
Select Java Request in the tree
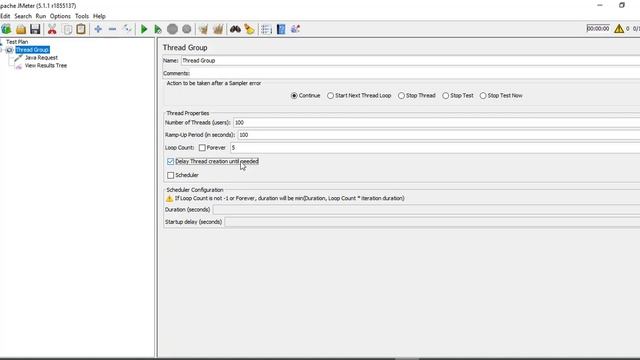[x=41, y=58]
